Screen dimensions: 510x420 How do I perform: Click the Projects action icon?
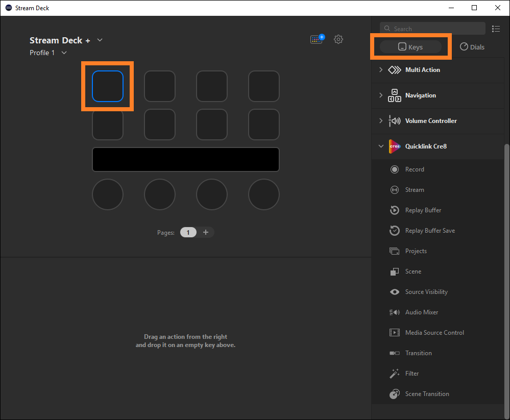pyautogui.click(x=395, y=251)
